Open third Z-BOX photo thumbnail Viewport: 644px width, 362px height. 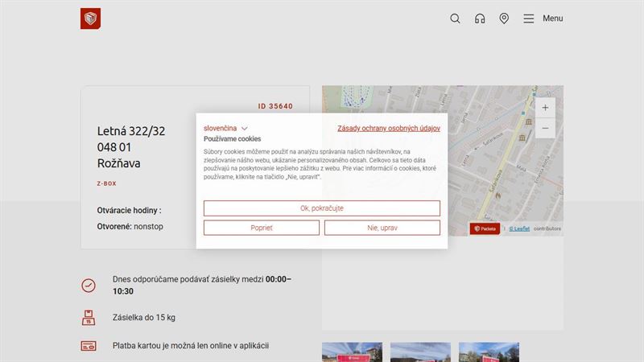pyautogui.click(x=489, y=352)
